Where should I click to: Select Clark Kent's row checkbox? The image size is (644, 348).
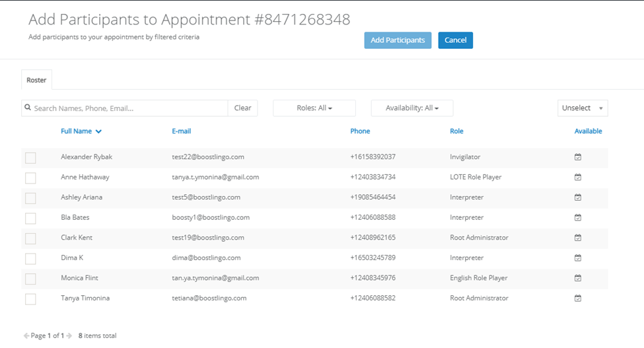pos(30,238)
